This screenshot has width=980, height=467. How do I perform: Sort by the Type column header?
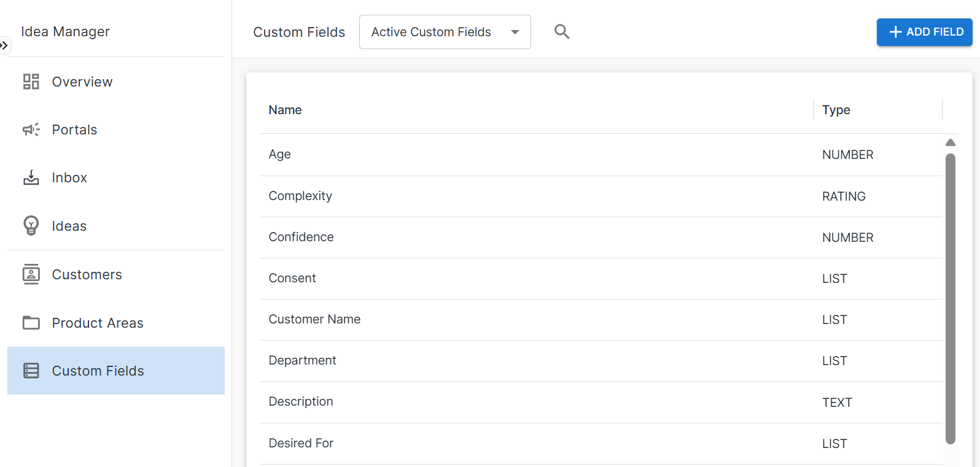836,110
